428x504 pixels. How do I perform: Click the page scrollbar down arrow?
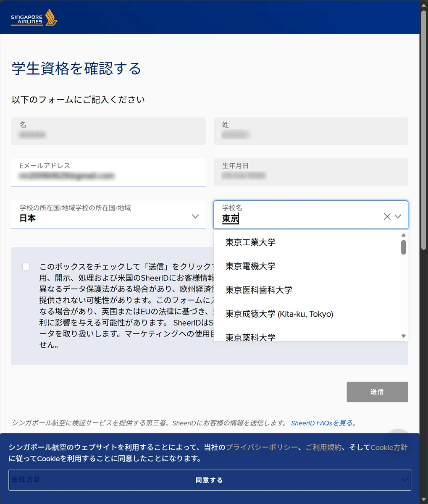click(423, 500)
